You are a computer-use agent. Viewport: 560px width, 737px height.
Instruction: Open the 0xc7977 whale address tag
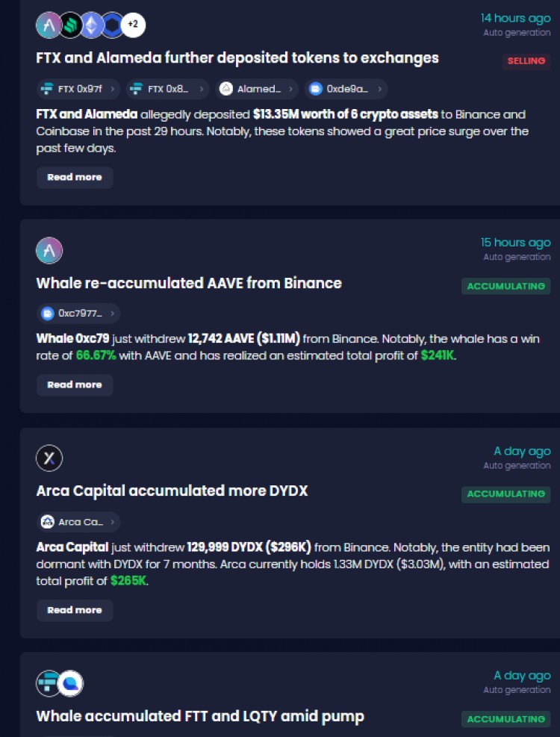click(x=78, y=314)
